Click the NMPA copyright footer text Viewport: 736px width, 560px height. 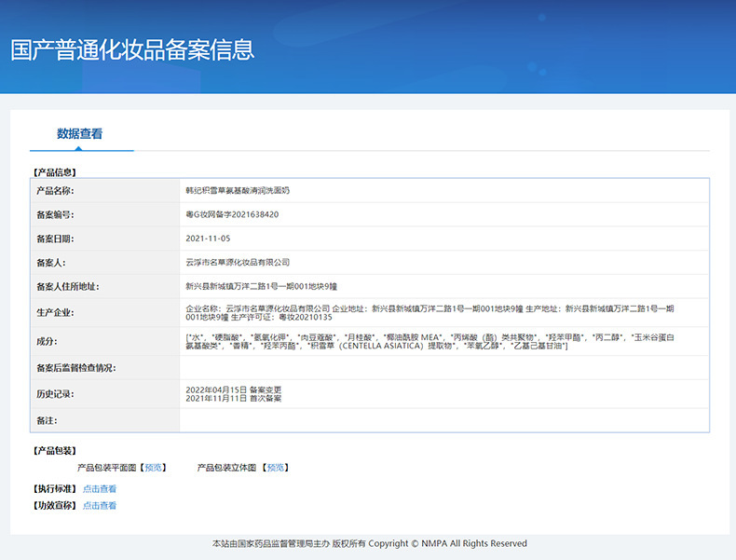click(x=369, y=543)
